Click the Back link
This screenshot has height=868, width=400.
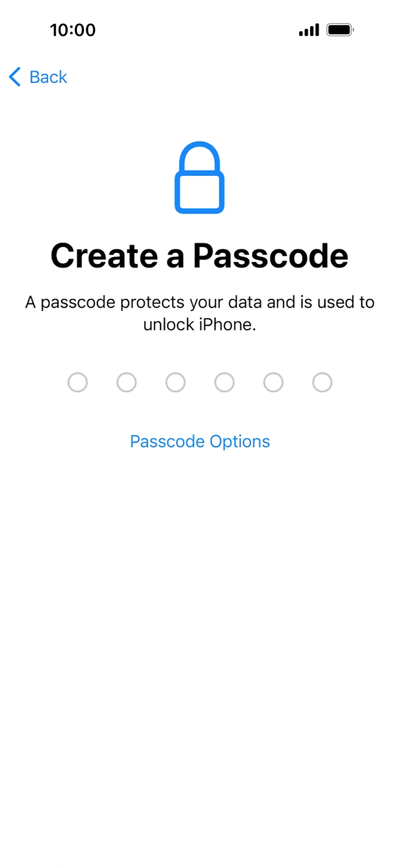pos(48,77)
